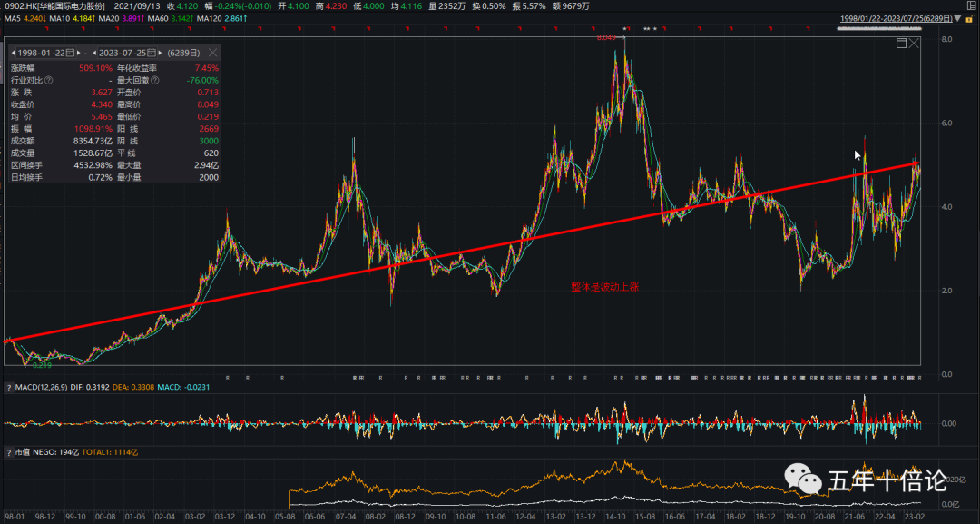The height and width of the screenshot is (524, 980).
Task: Click the 涨跌幅 509.10% value
Action: pyautogui.click(x=95, y=68)
